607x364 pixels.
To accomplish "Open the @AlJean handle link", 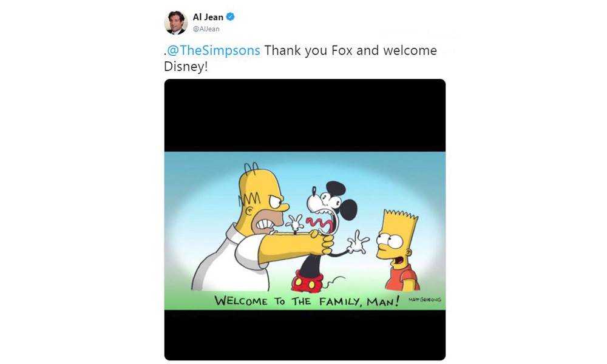I will pyautogui.click(x=206, y=29).
